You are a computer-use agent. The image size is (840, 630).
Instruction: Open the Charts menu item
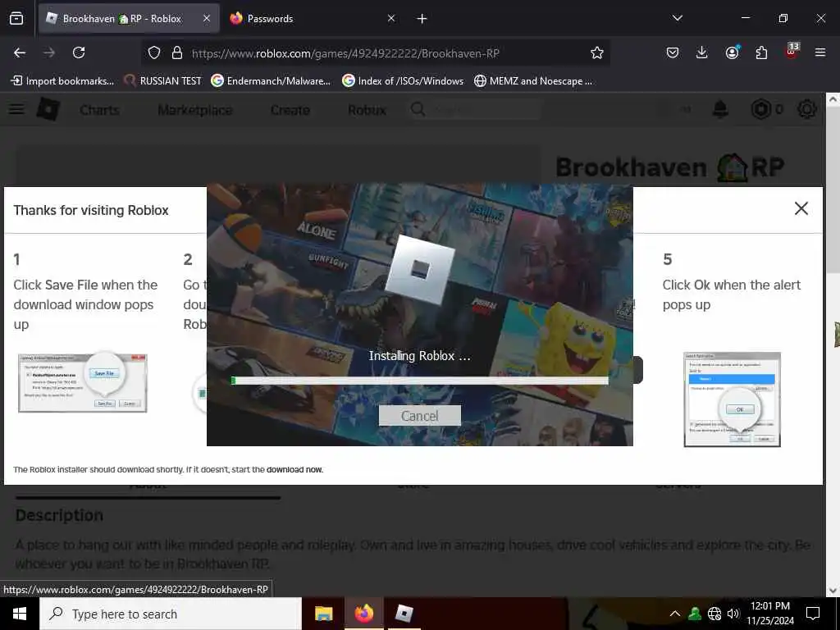pyautogui.click(x=99, y=111)
